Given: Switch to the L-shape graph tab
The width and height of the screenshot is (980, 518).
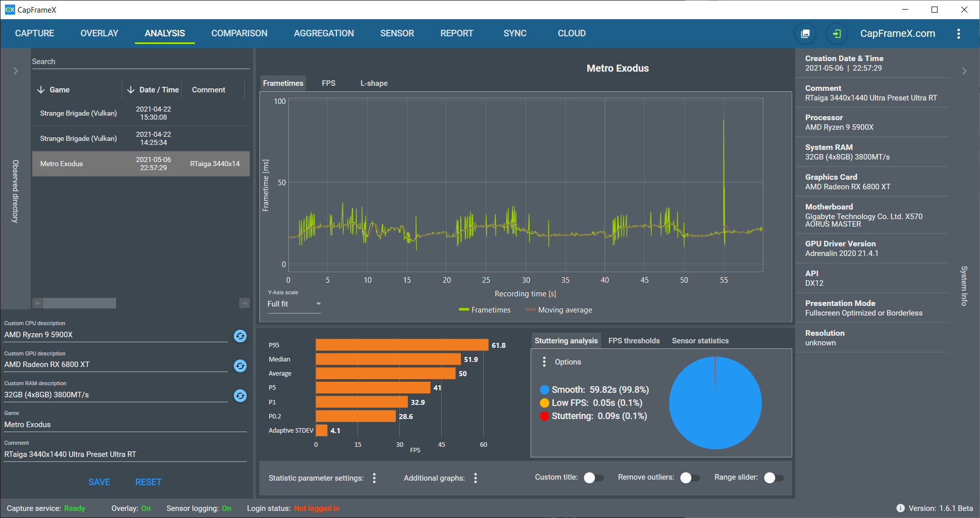Looking at the screenshot, I should click(x=374, y=83).
